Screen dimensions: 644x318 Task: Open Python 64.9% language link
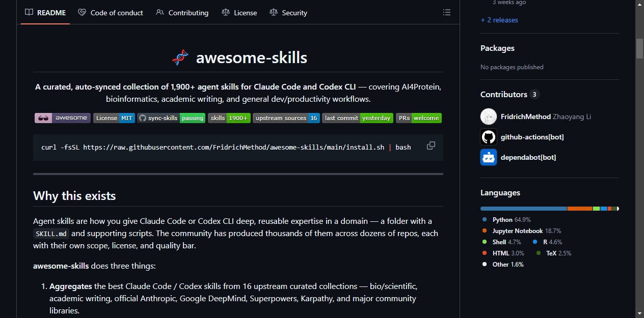point(506,220)
